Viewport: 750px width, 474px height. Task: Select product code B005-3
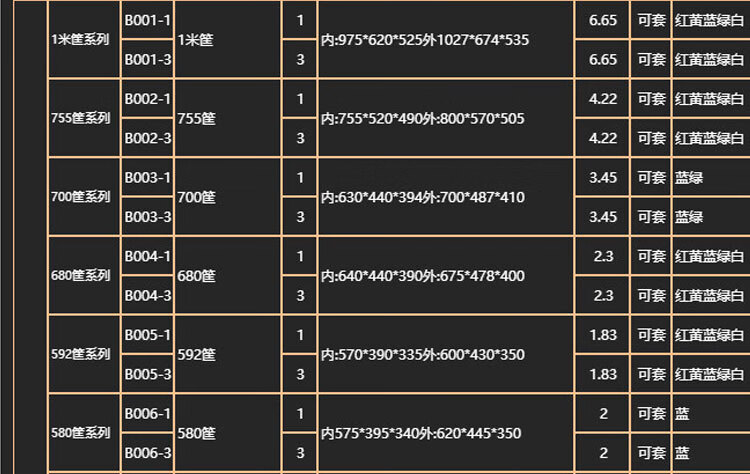pos(147,373)
